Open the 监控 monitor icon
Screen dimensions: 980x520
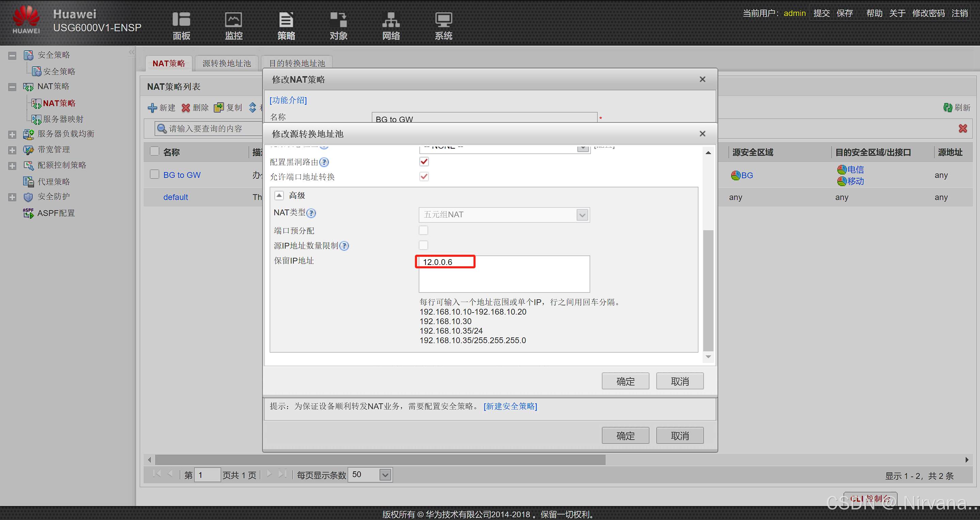point(233,19)
